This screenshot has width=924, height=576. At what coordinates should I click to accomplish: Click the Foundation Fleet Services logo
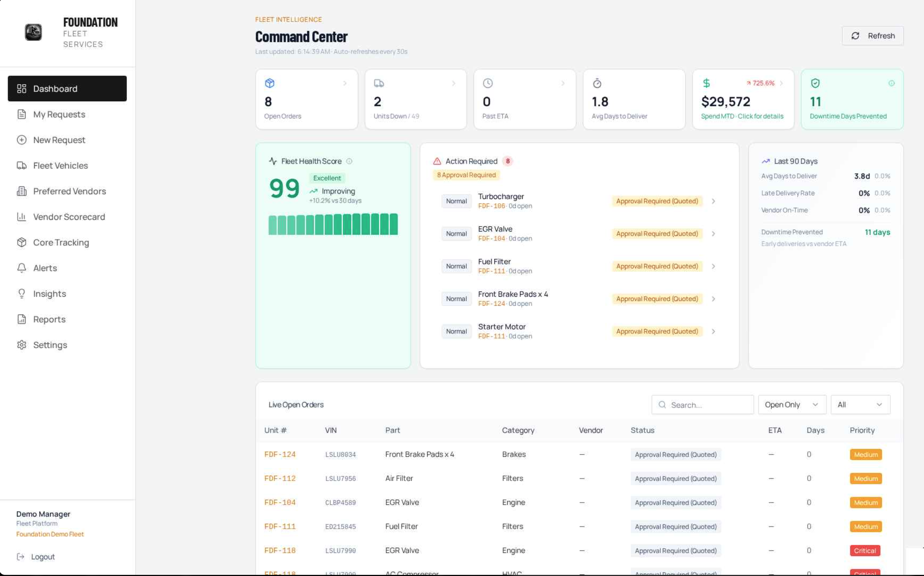click(x=34, y=33)
